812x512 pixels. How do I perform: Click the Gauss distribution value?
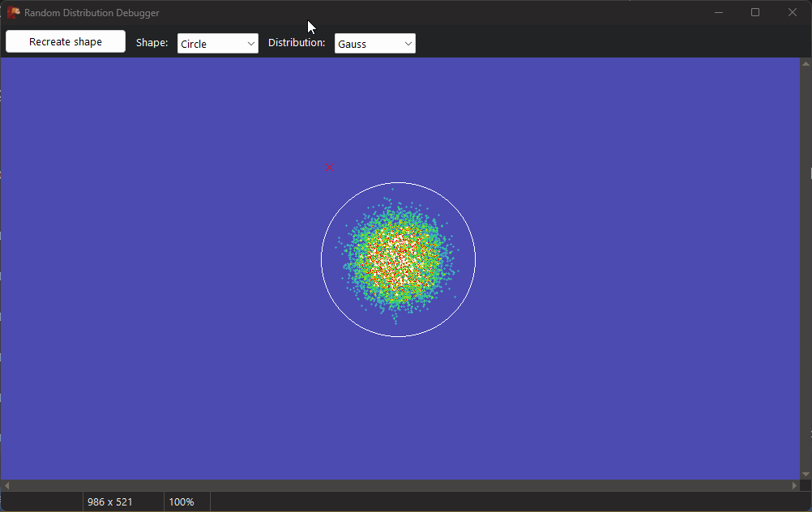click(357, 43)
